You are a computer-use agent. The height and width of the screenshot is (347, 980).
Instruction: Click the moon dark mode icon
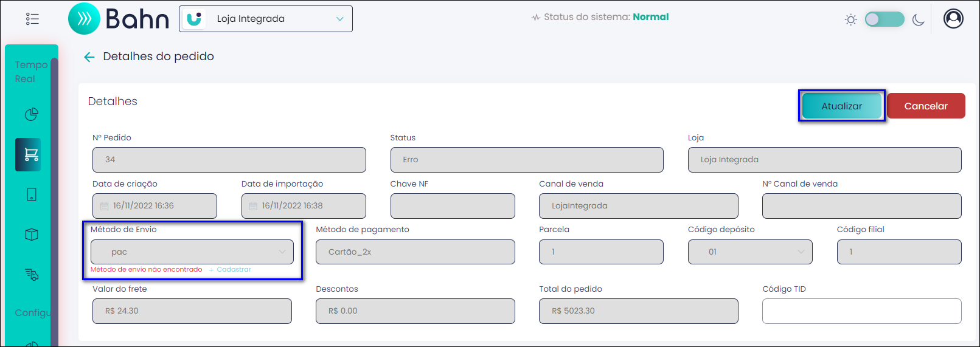click(919, 19)
